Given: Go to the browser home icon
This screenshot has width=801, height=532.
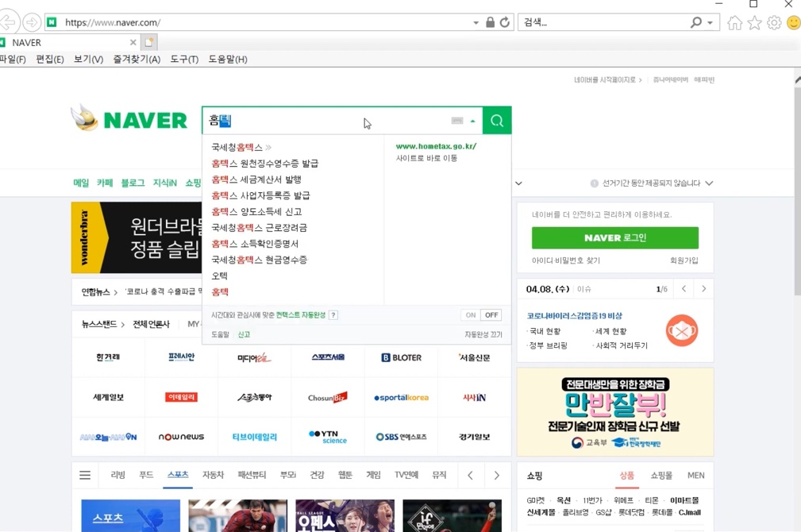Looking at the screenshot, I should pos(734,22).
